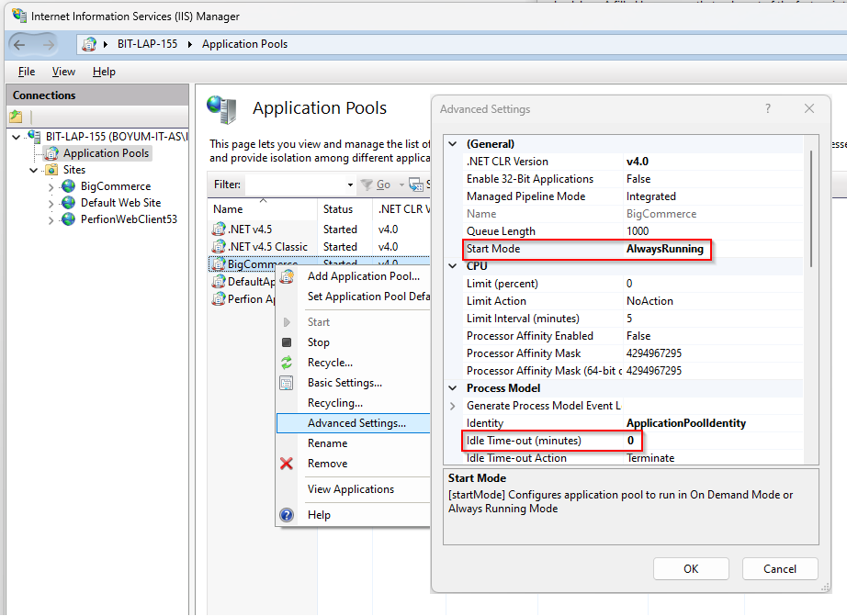847x616 pixels.
Task: Click the Filter text input field
Action: click(x=297, y=185)
